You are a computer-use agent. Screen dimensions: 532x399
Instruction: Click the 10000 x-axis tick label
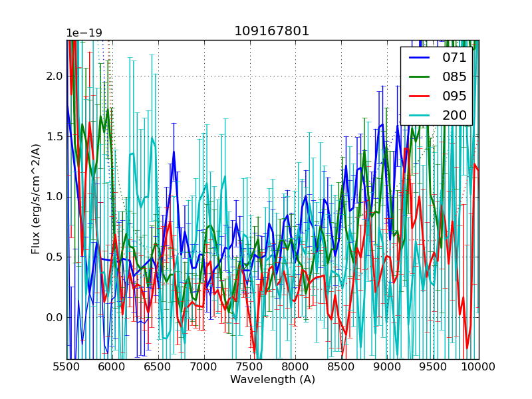[x=478, y=366]
